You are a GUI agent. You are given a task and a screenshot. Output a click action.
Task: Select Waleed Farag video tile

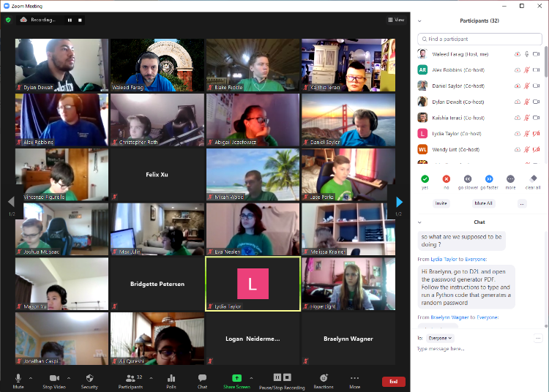(x=157, y=65)
